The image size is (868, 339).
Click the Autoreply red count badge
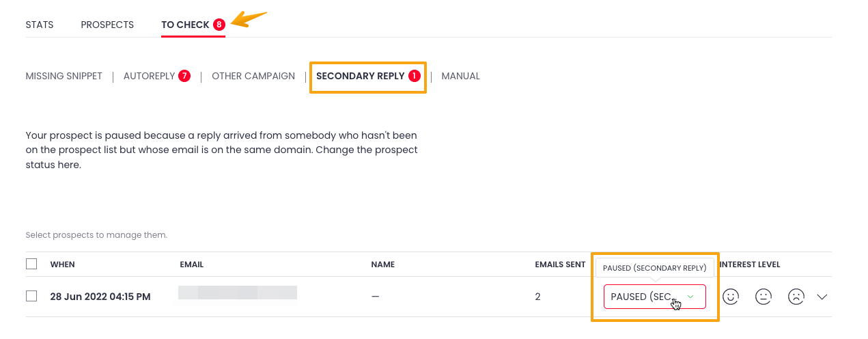[x=184, y=76]
